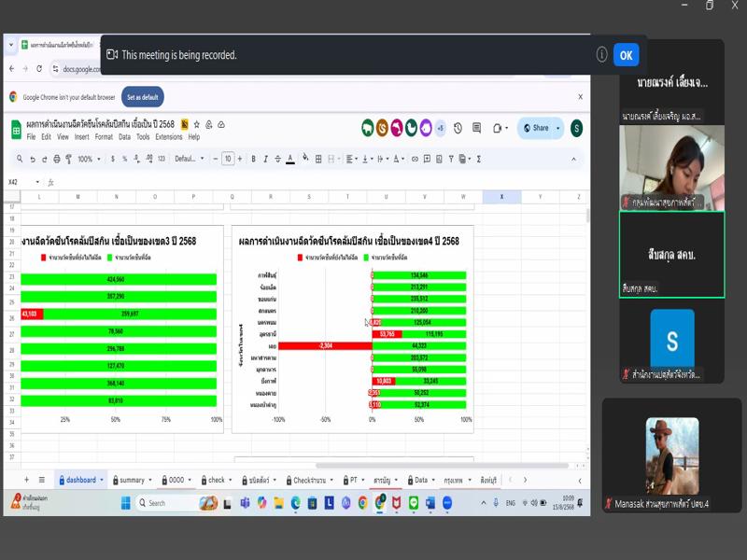The image size is (747, 560).
Task: Undo the last action in Sheets
Action: click(x=33, y=159)
